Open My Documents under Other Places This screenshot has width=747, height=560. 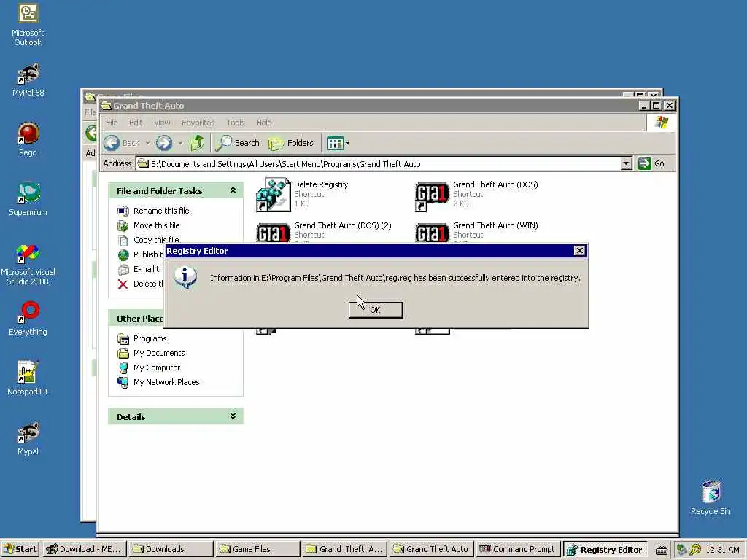159,353
